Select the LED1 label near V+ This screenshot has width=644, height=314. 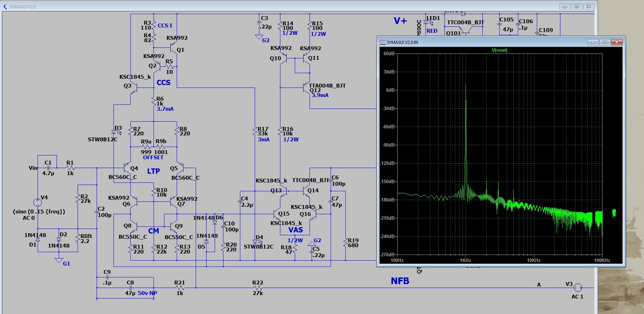click(433, 18)
